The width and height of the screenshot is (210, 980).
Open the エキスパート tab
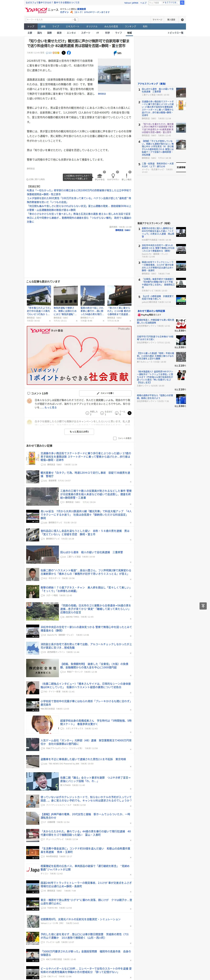72,27
